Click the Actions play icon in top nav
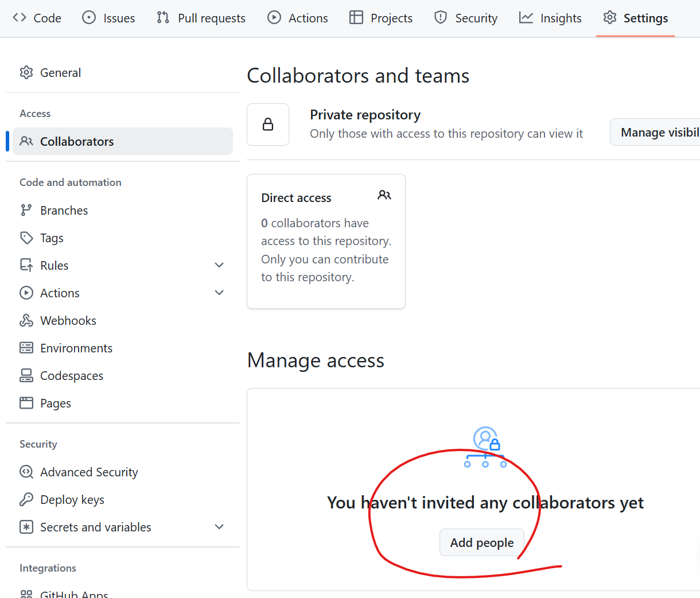Image resolution: width=700 pixels, height=598 pixels. [274, 17]
